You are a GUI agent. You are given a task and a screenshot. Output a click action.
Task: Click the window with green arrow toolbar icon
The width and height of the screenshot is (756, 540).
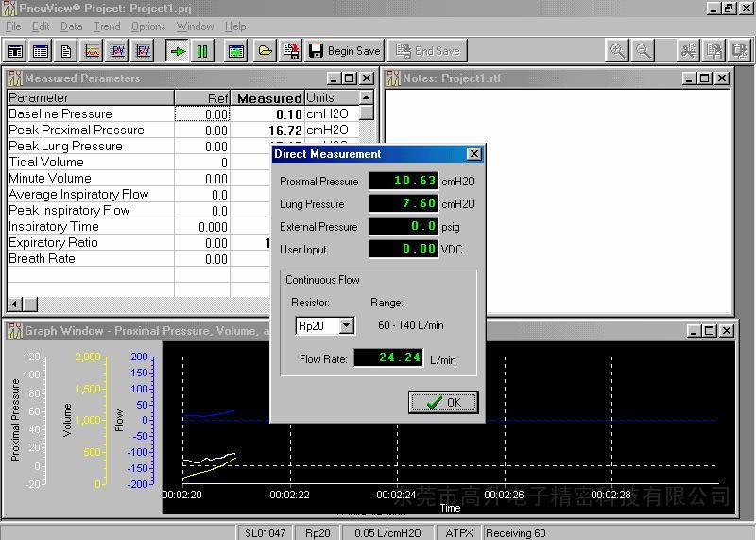pyautogui.click(x=236, y=51)
